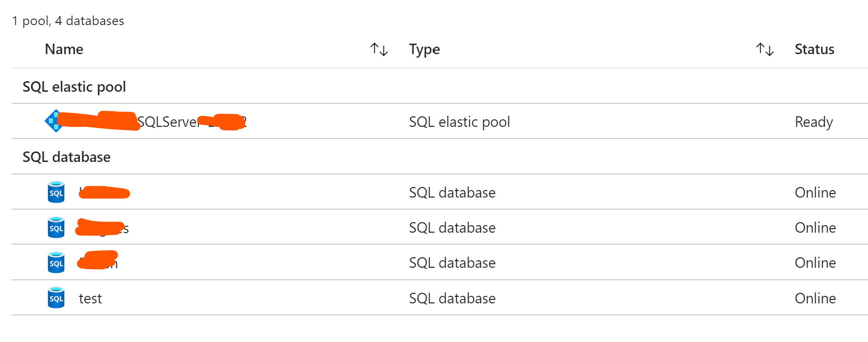The width and height of the screenshot is (868, 342).
Task: Click the Online status of the test database
Action: pyautogui.click(x=815, y=298)
